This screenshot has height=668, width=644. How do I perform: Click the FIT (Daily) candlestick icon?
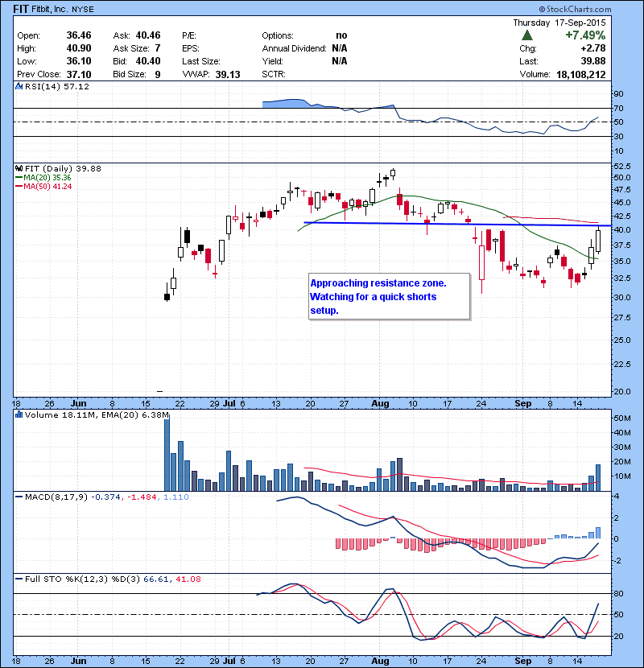pos(19,169)
